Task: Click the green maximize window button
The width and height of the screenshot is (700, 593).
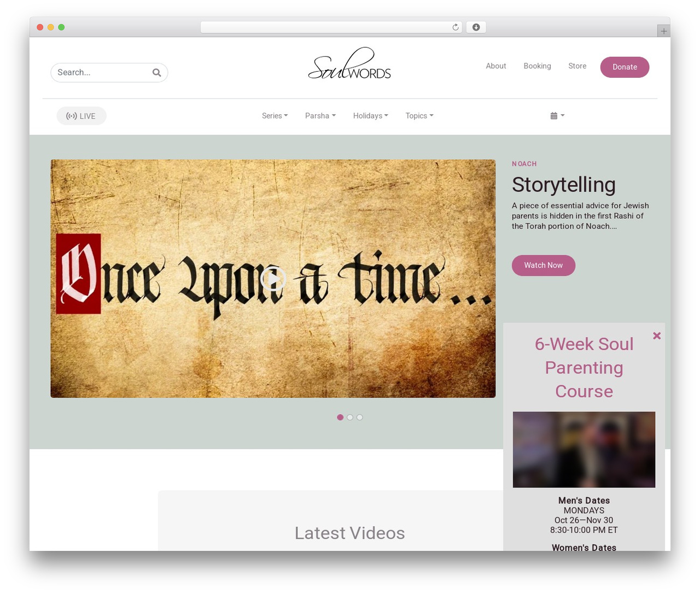Action: 61,27
